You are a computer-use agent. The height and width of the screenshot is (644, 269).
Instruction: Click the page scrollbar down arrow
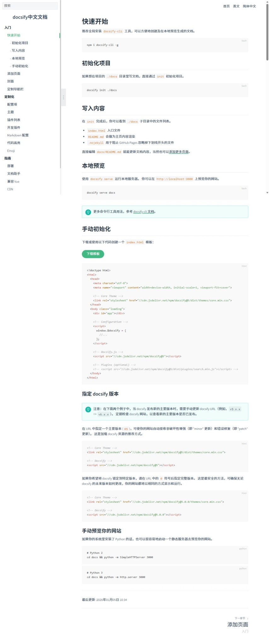click(x=267, y=192)
